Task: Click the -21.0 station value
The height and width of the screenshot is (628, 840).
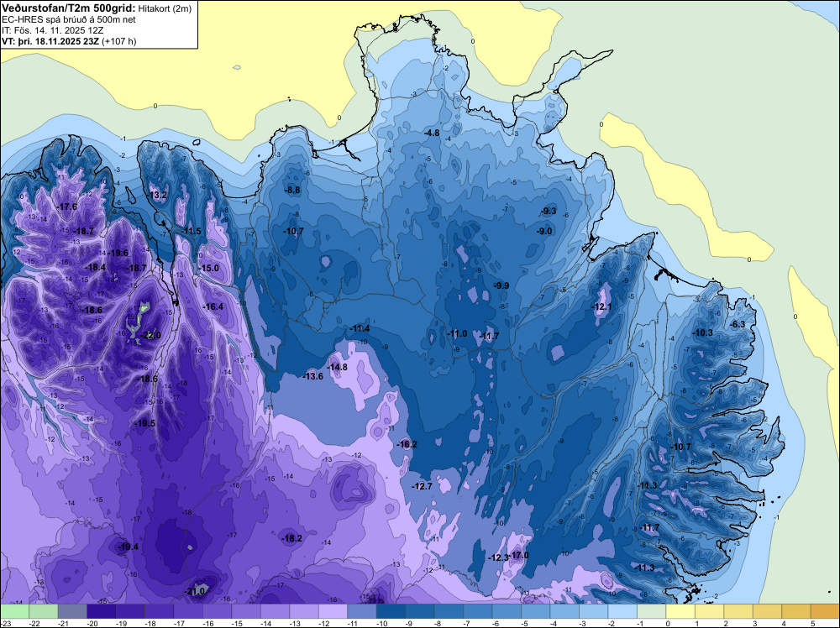Action: click(195, 591)
